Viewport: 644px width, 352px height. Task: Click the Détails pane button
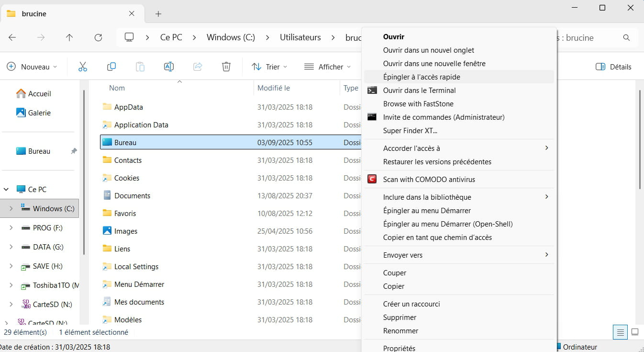coord(613,67)
